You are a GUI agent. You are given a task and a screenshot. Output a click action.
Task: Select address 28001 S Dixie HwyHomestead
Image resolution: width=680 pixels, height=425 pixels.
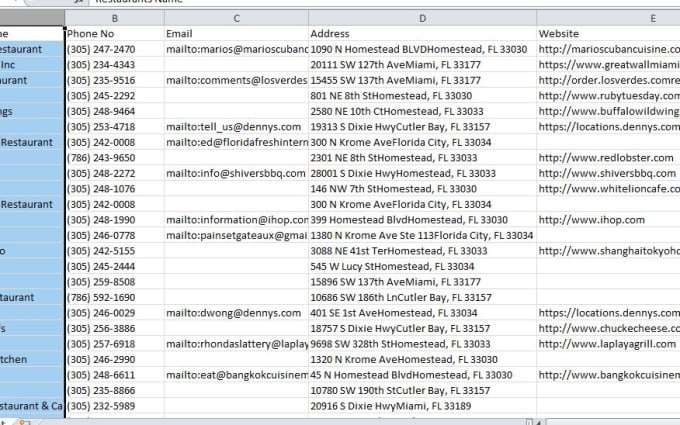point(422,173)
